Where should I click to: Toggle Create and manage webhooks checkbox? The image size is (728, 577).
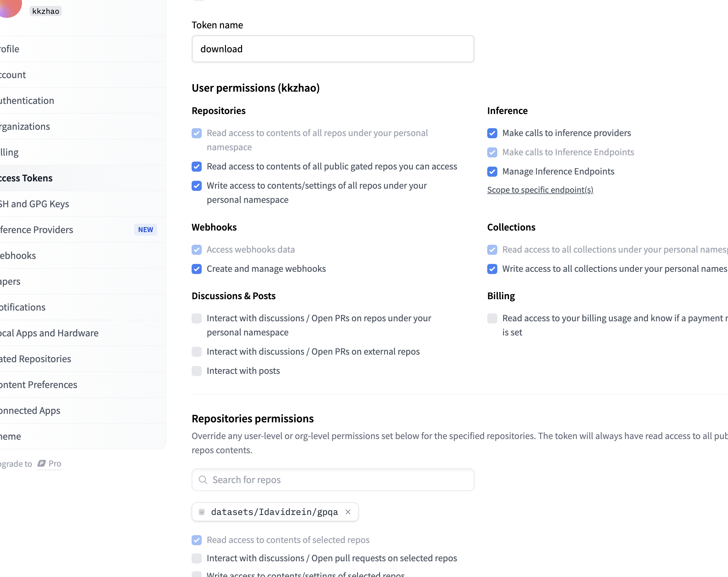pos(197,269)
